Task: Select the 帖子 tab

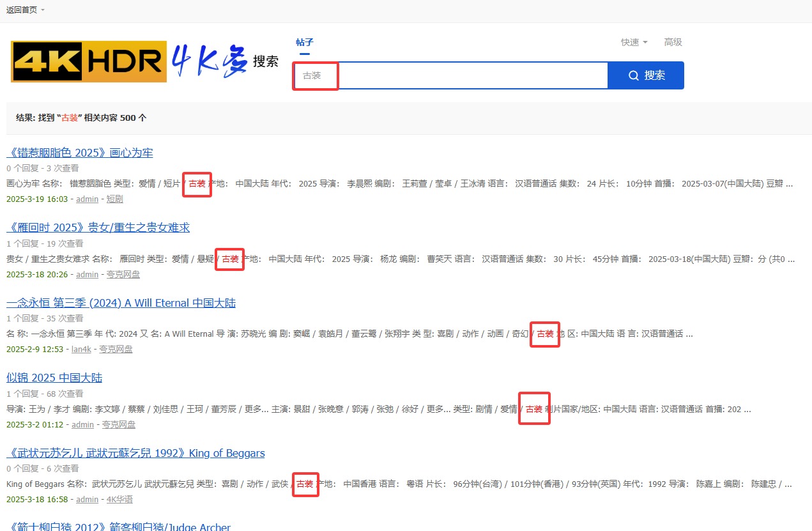Action: point(305,42)
